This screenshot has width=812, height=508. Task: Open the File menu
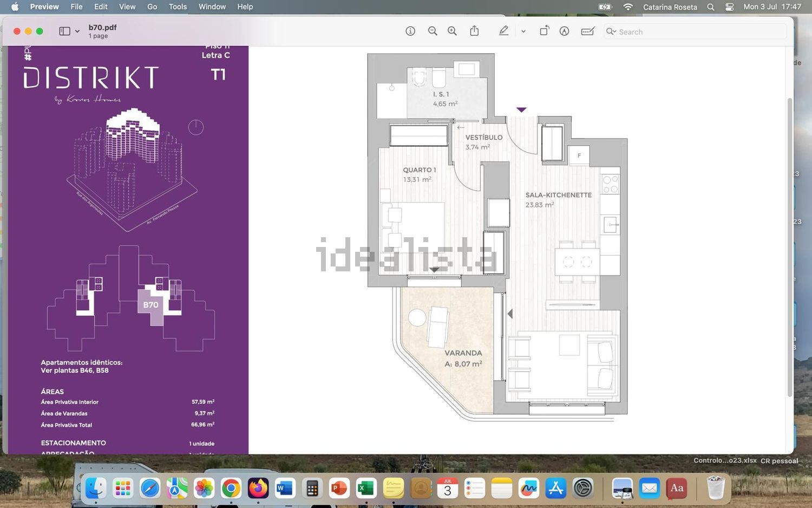click(x=76, y=6)
